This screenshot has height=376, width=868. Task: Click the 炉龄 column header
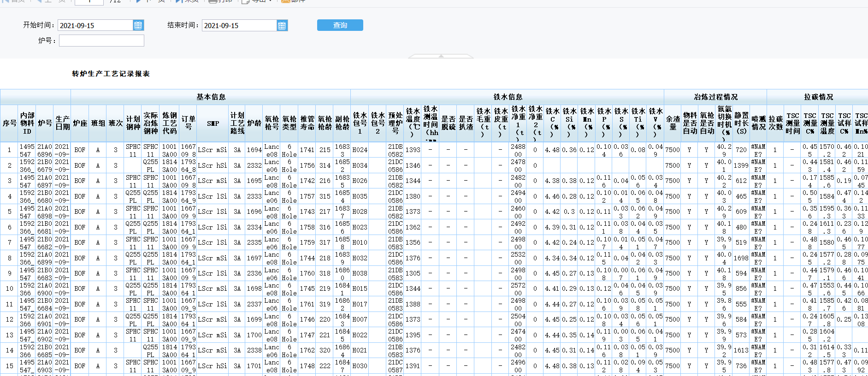pos(254,123)
